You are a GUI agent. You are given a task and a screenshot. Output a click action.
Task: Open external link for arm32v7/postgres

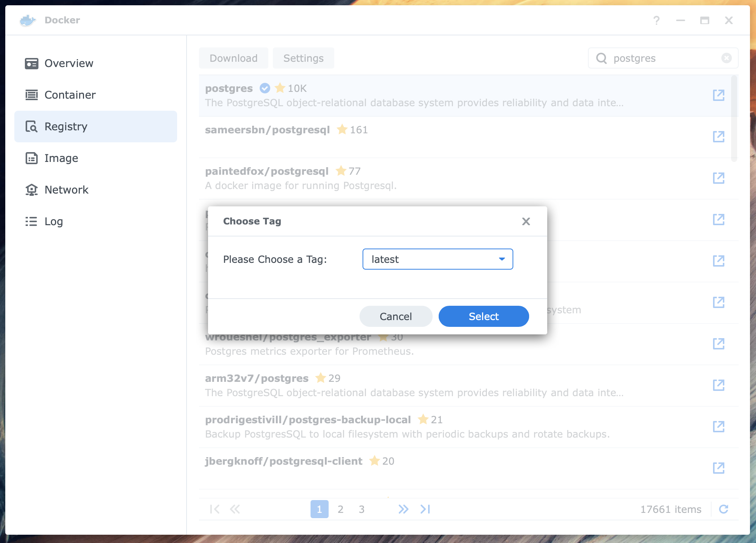coord(719,385)
